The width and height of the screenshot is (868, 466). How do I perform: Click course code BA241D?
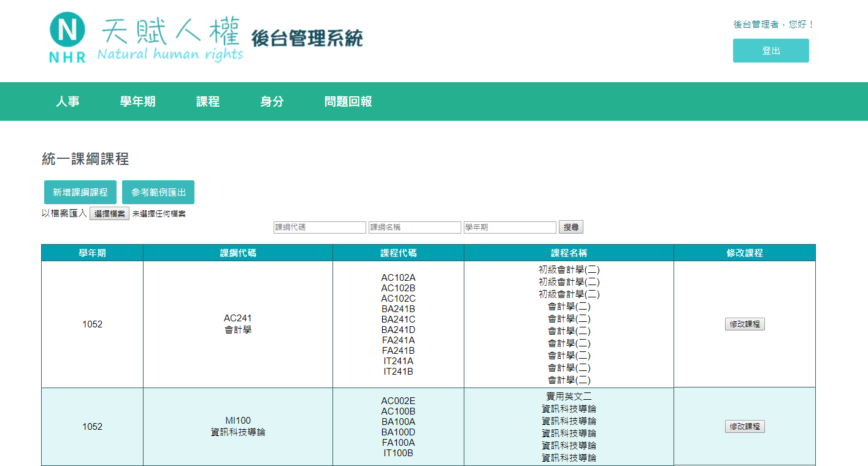(x=399, y=330)
